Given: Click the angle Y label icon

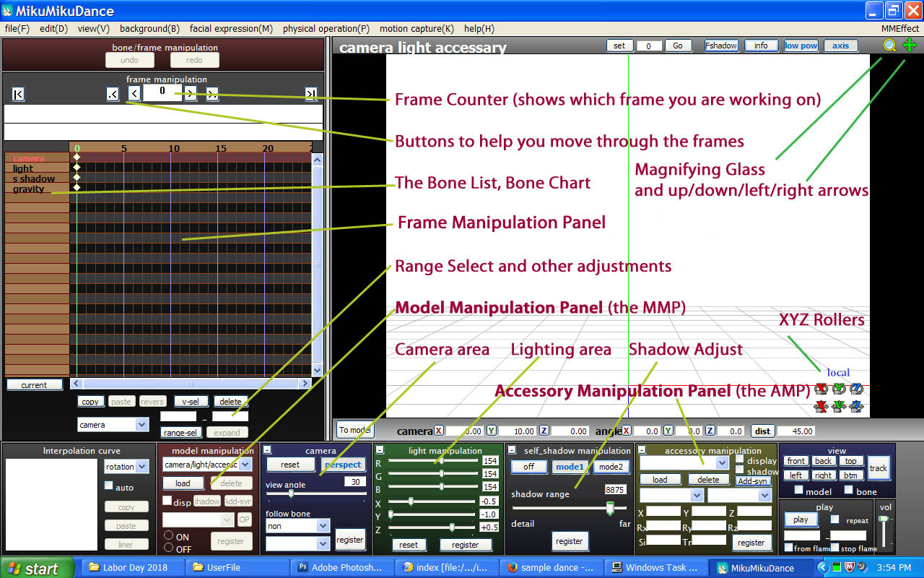Looking at the screenshot, I should tap(668, 431).
